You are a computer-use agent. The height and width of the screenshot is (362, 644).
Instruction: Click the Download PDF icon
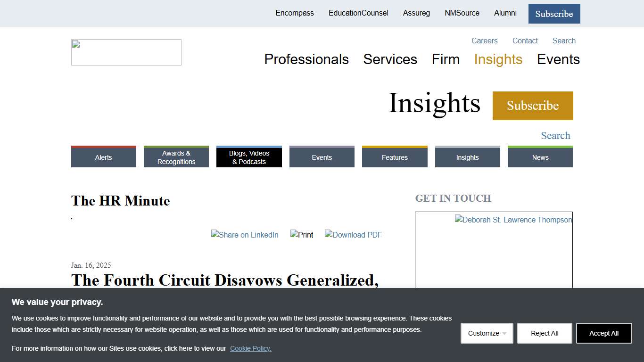(x=353, y=235)
